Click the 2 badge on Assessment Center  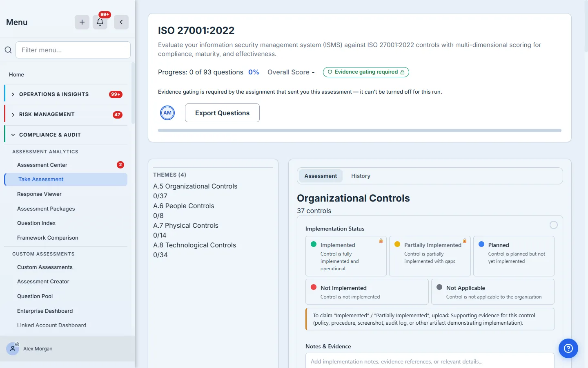120,165
